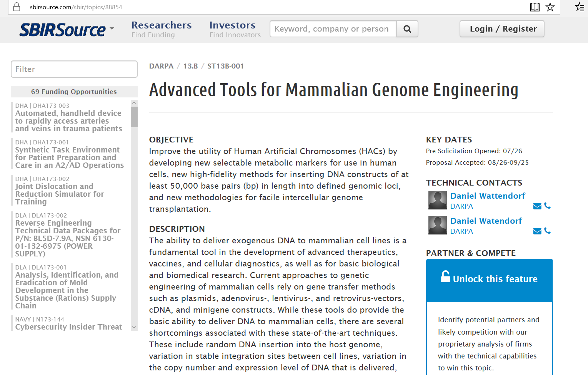This screenshot has height=375, width=588.
Task: Click phone icon for Daniel Watendorf
Action: [x=547, y=231]
